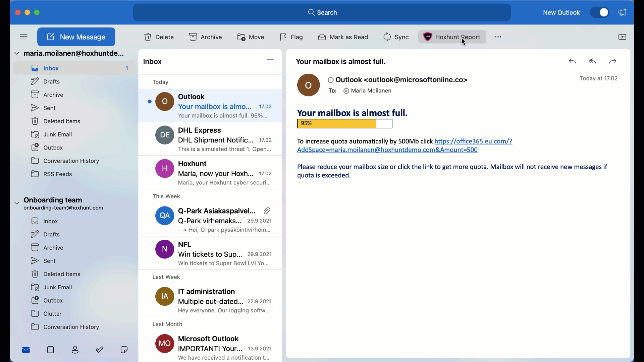Mark as Read the open message
This screenshot has width=644, height=362.
pos(343,37)
